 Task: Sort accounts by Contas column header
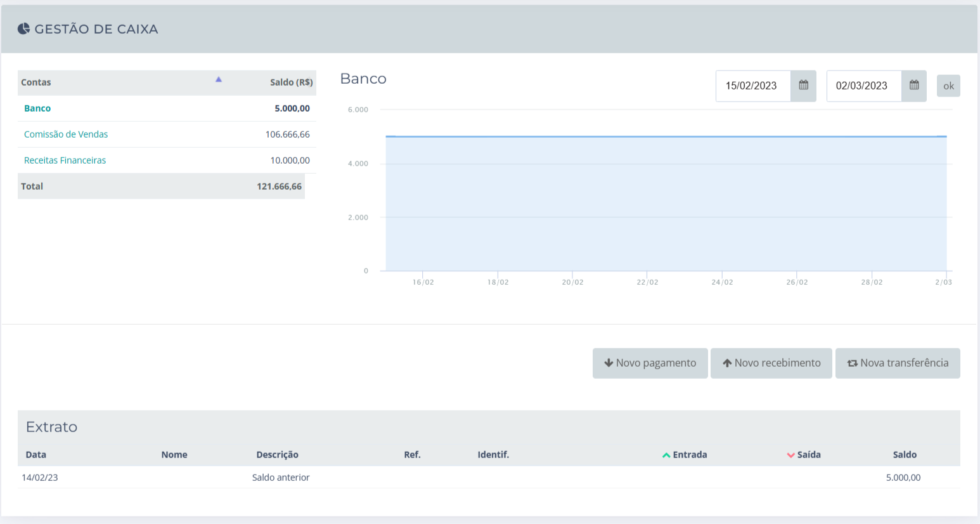click(36, 82)
